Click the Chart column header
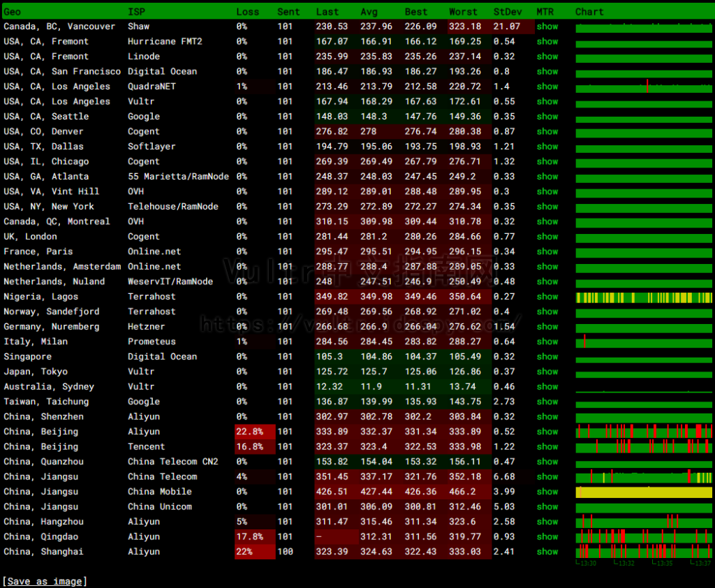 [x=589, y=12]
